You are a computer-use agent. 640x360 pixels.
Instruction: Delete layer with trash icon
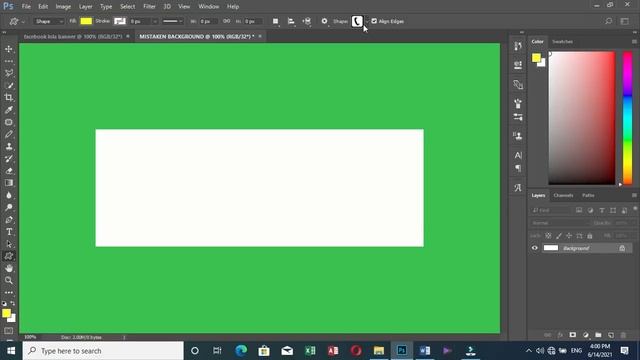coord(623,335)
